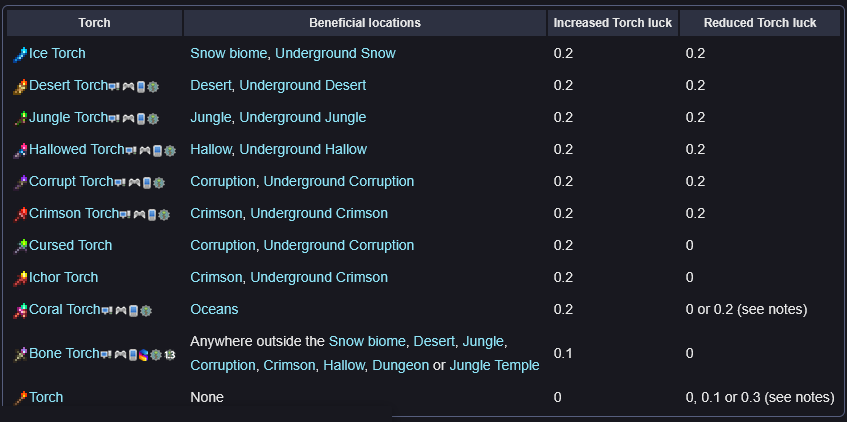This screenshot has width=847, height=422.
Task: Click the Bone Torch sprite icon
Action: click(20, 354)
